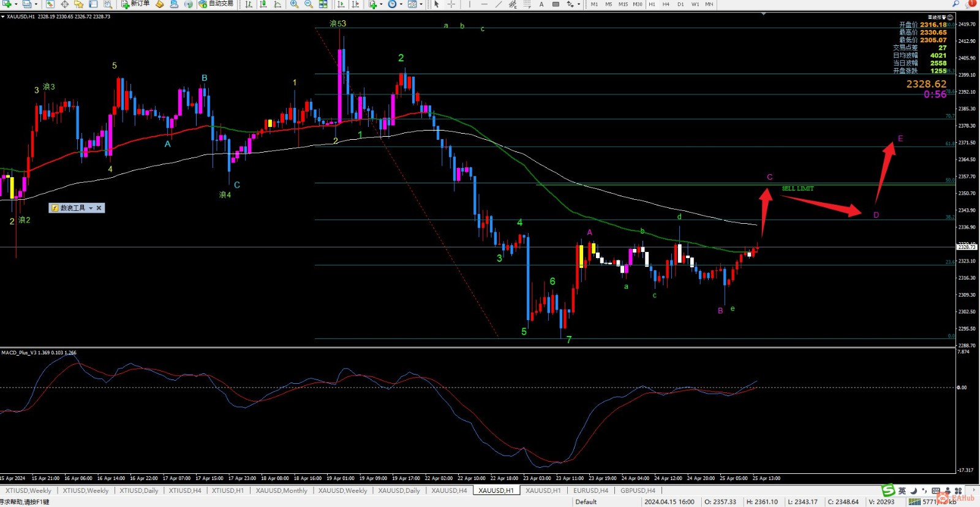The image size is (980, 507).
Task: Select the Trendline tool
Action: [x=499, y=4]
